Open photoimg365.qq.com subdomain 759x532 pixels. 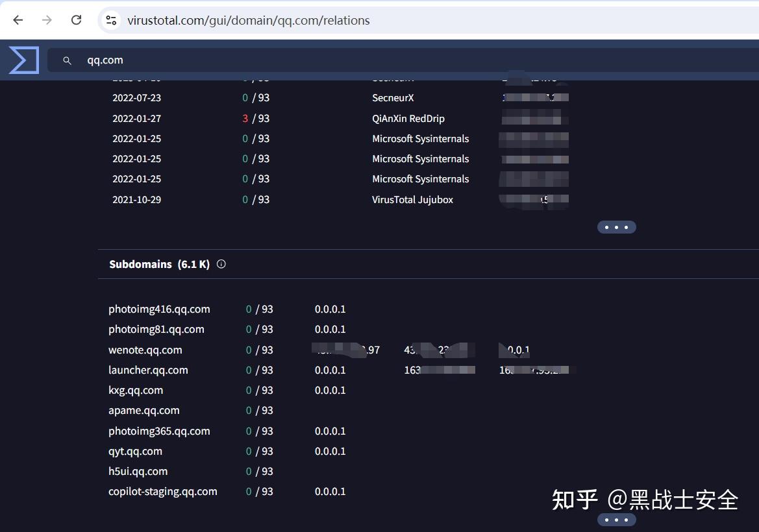point(159,431)
